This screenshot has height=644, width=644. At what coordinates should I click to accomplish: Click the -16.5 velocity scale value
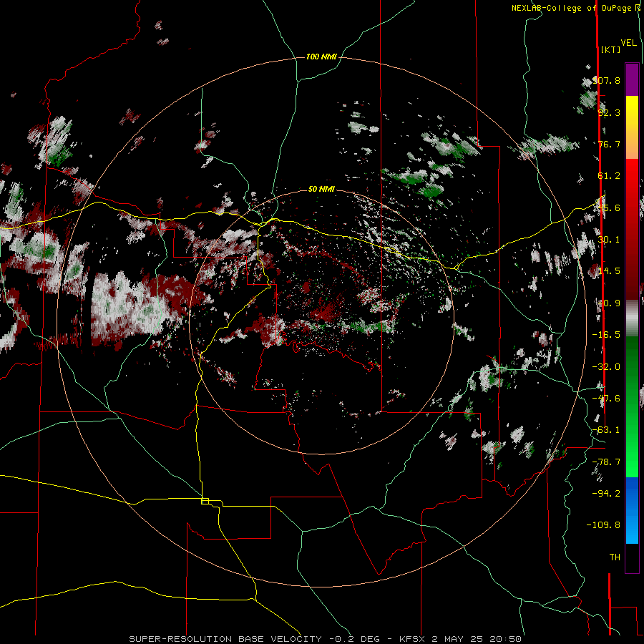pos(606,335)
